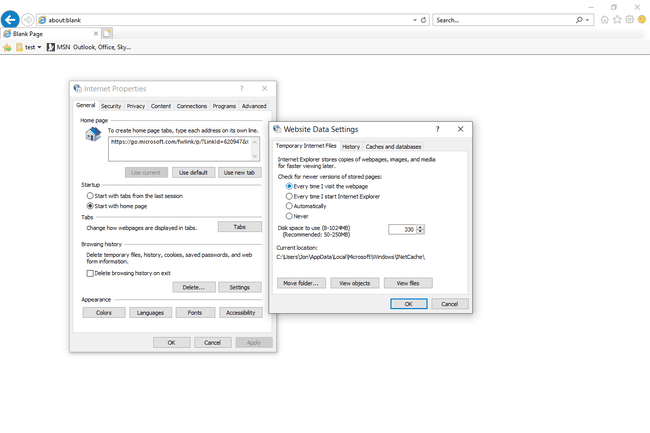Viewport: 650px width, 433px height.
Task: Click the Search box
Action: coord(504,20)
